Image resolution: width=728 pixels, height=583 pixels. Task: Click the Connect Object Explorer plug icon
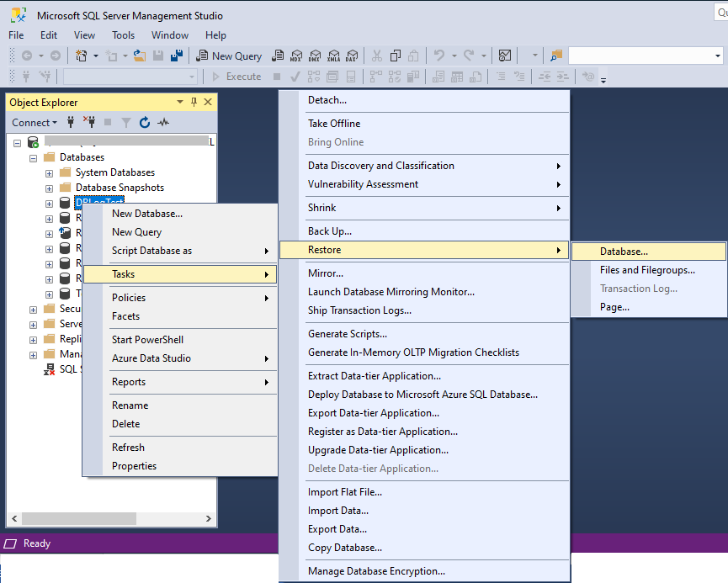(x=72, y=122)
